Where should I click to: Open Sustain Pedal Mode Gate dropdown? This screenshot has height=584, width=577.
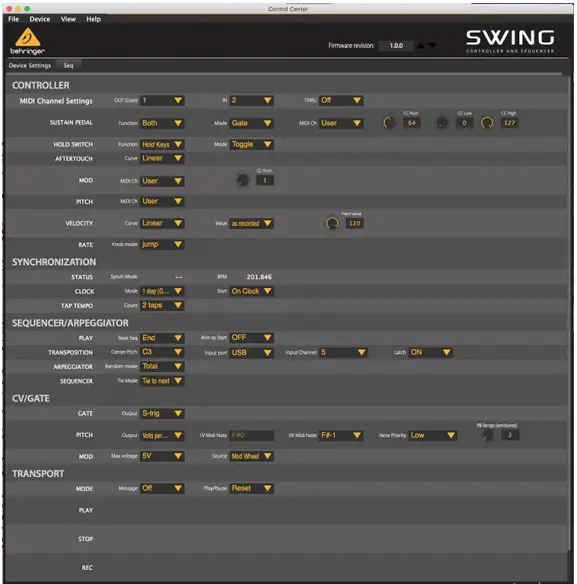tap(251, 123)
